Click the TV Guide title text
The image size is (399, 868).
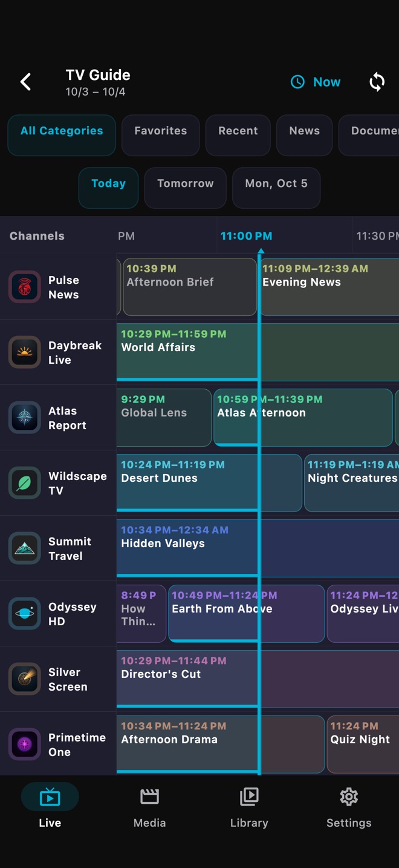[98, 75]
